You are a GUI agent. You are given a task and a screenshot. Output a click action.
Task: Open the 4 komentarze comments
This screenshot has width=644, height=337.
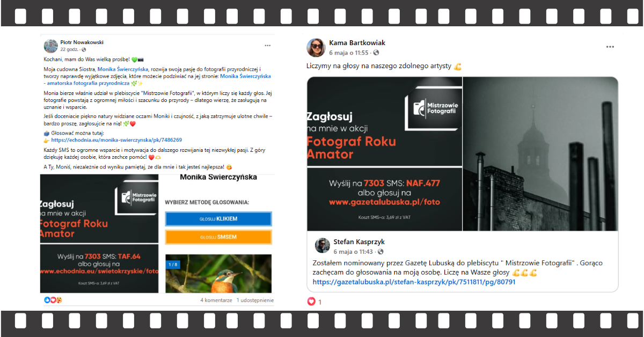point(216,300)
